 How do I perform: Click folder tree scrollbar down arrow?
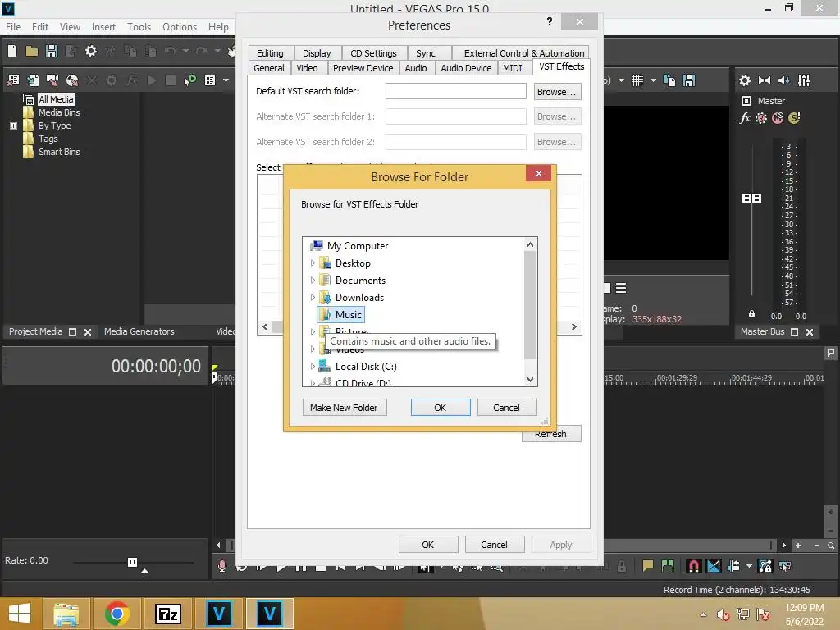pos(531,380)
